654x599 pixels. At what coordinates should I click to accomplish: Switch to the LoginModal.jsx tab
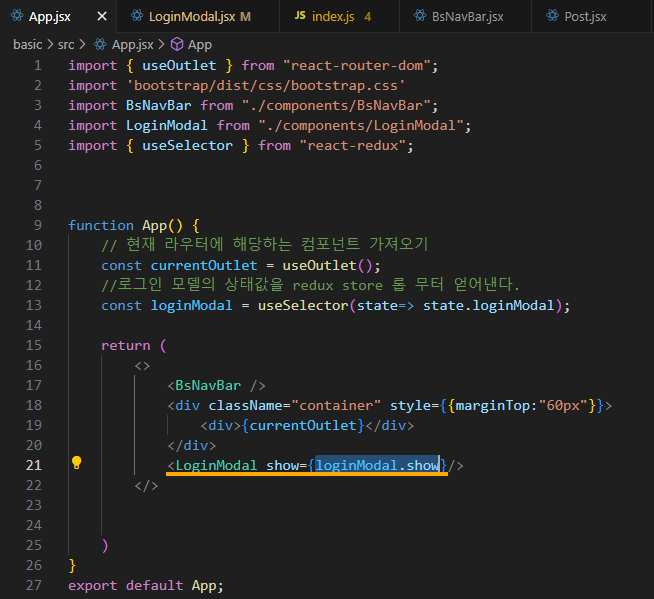tap(198, 16)
